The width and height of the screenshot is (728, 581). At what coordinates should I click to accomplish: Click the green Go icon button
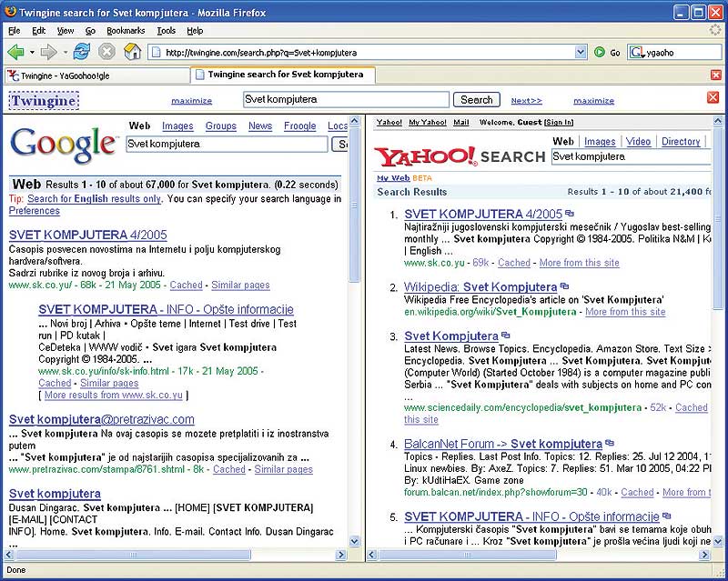tap(600, 53)
